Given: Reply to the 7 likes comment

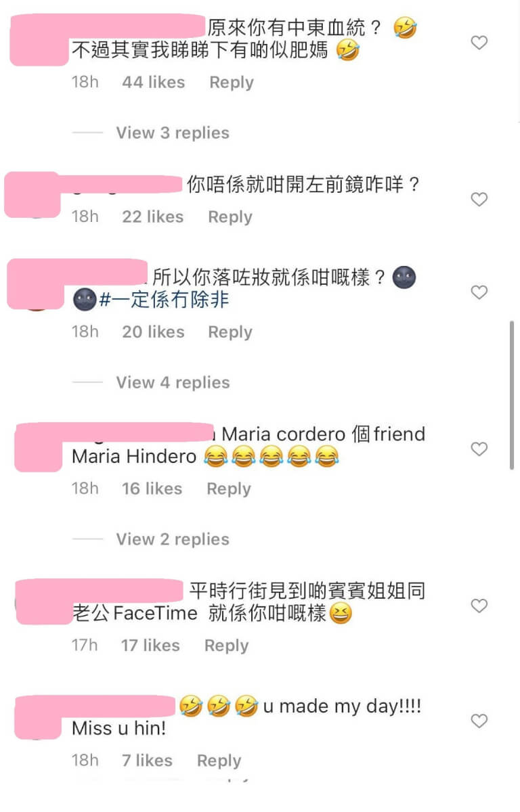Looking at the screenshot, I should tap(219, 761).
